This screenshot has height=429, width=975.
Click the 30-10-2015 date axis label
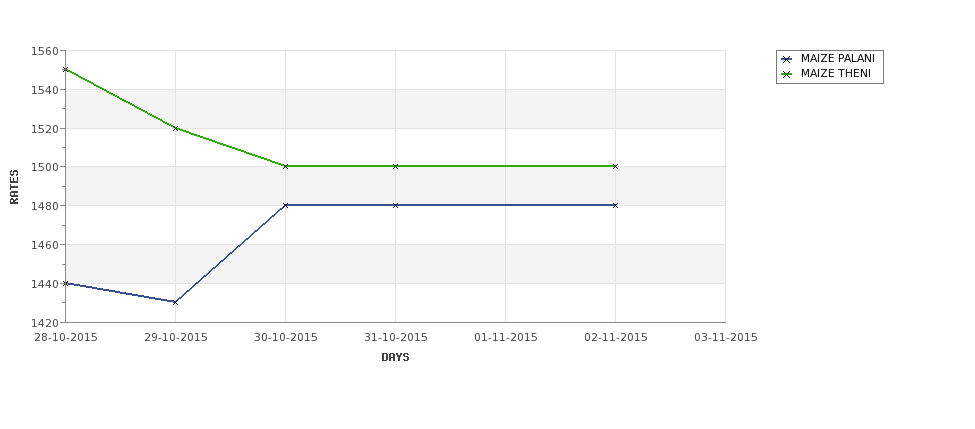(x=285, y=338)
